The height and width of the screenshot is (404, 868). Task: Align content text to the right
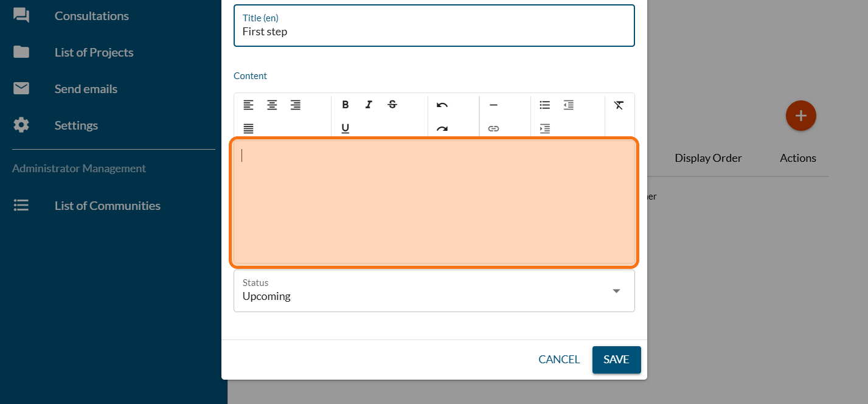(296, 105)
